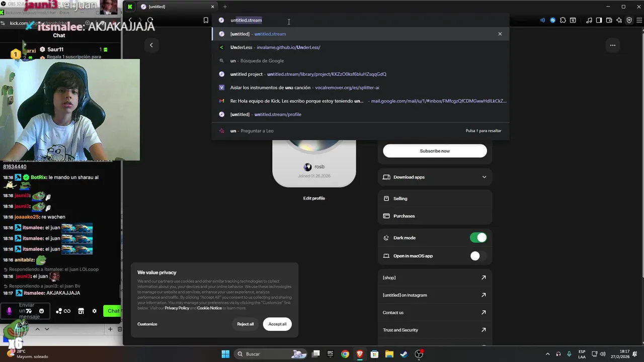
Task: Open the three-dot options on untitled page
Action: tap(612, 45)
